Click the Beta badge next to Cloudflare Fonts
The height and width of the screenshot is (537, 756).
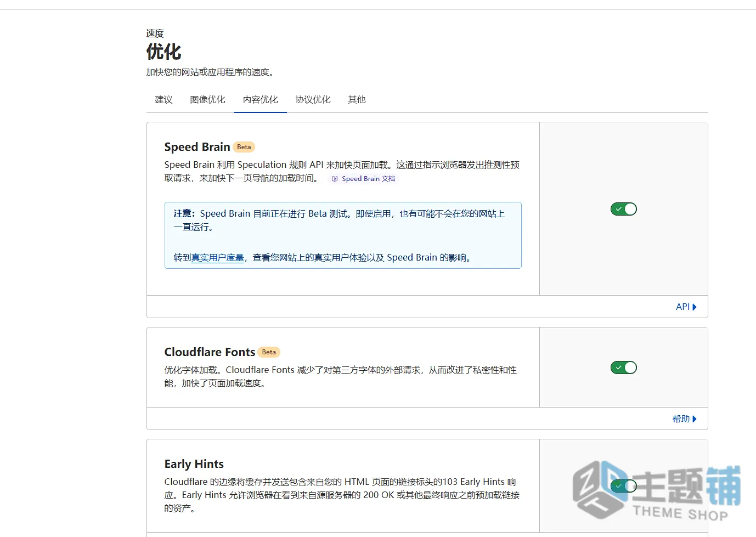click(x=269, y=352)
